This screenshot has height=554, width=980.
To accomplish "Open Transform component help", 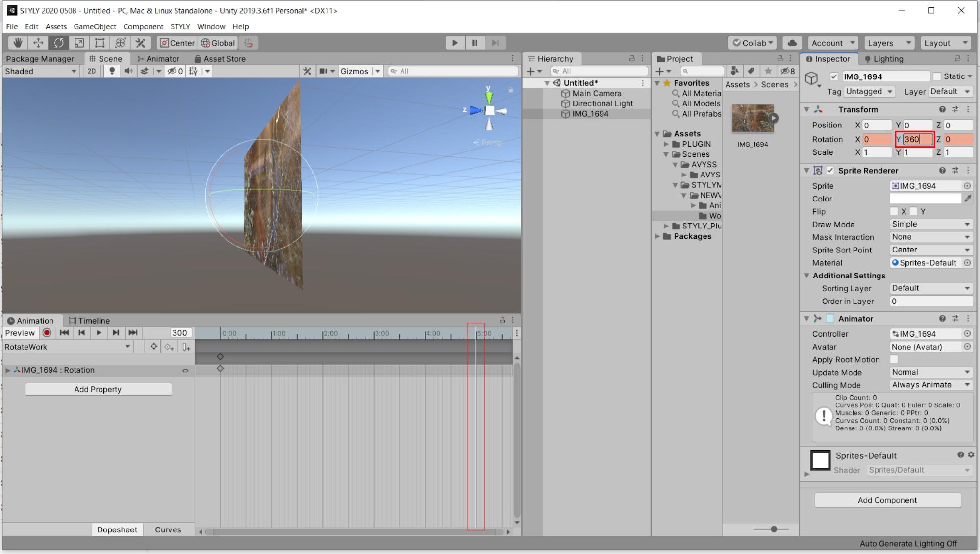I will click(x=942, y=109).
